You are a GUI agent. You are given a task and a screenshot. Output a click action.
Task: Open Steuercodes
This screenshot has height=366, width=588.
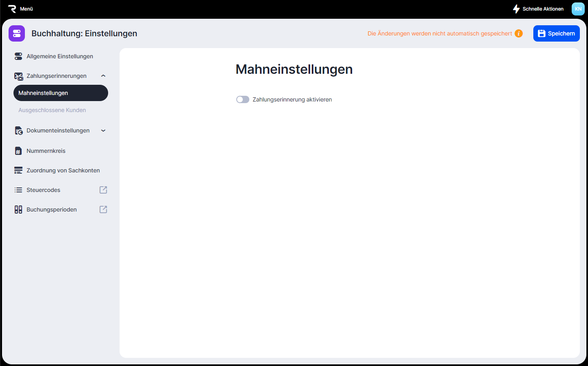(43, 190)
